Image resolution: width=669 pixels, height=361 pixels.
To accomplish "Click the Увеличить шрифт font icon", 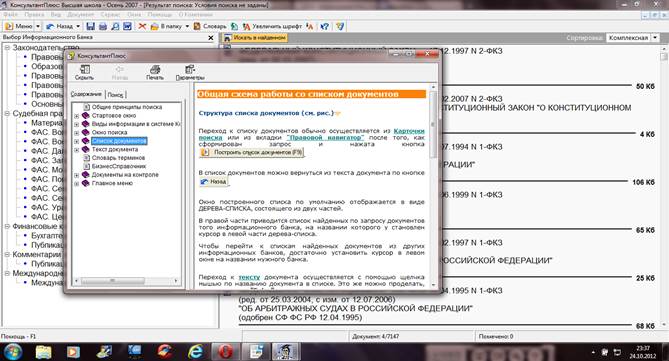I will [x=272, y=26].
